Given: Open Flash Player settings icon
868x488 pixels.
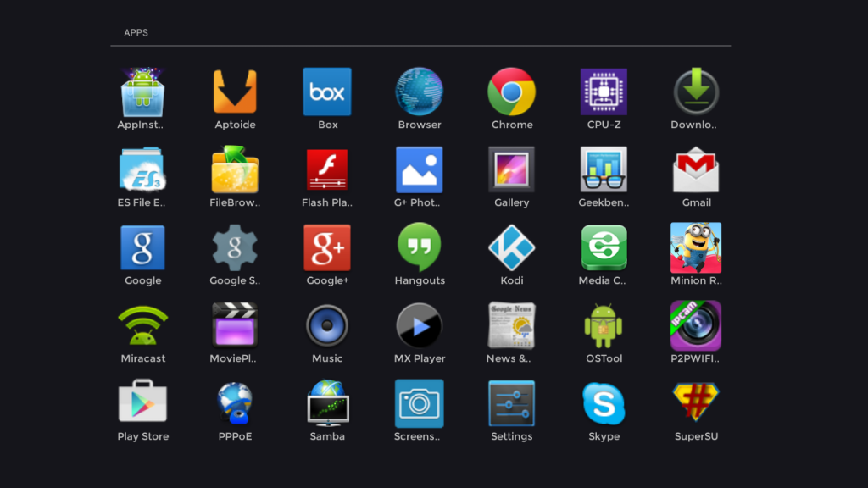Looking at the screenshot, I should [x=327, y=169].
